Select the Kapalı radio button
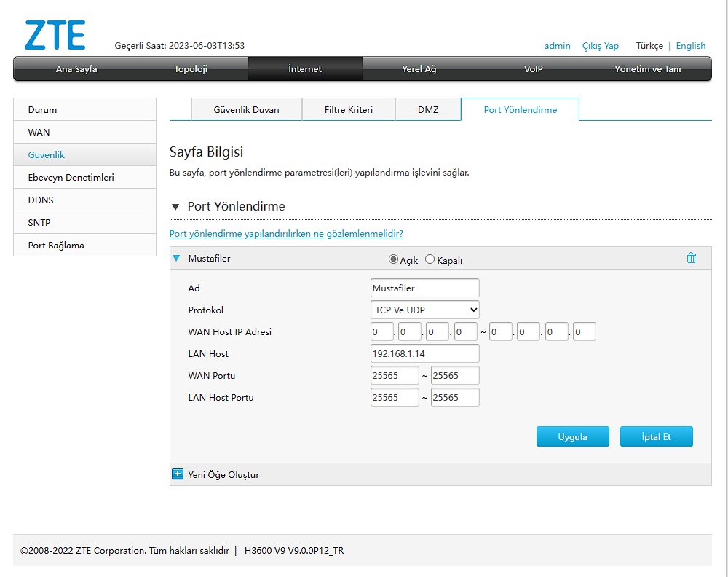The image size is (728, 577). (x=430, y=259)
